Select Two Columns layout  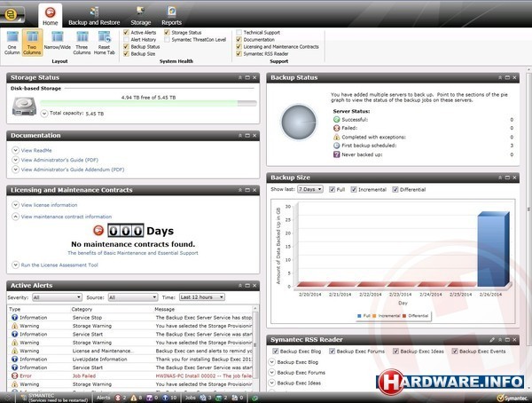click(x=32, y=42)
